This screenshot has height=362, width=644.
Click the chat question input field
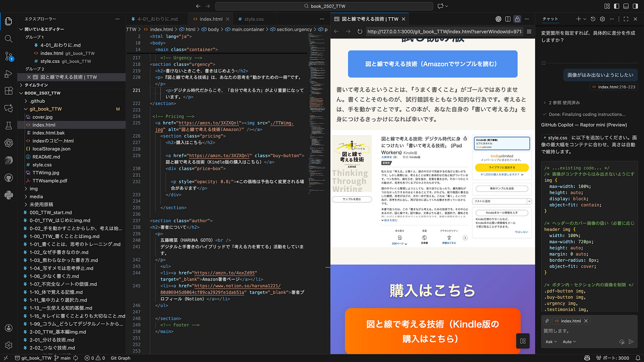pos(589,331)
